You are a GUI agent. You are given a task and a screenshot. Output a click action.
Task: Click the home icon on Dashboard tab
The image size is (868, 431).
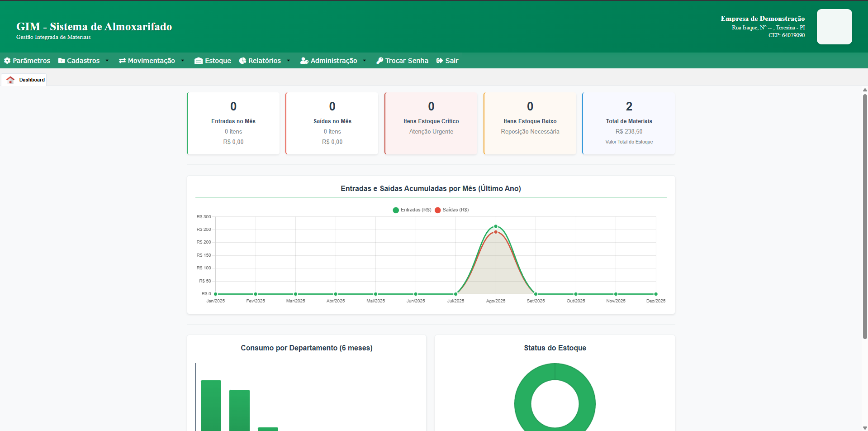click(x=10, y=80)
